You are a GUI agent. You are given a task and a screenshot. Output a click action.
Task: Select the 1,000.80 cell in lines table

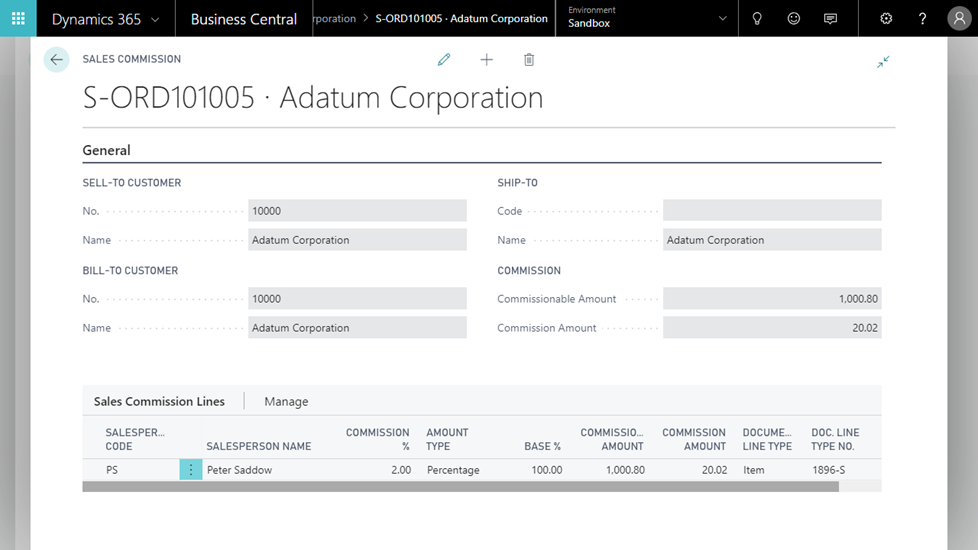point(625,470)
